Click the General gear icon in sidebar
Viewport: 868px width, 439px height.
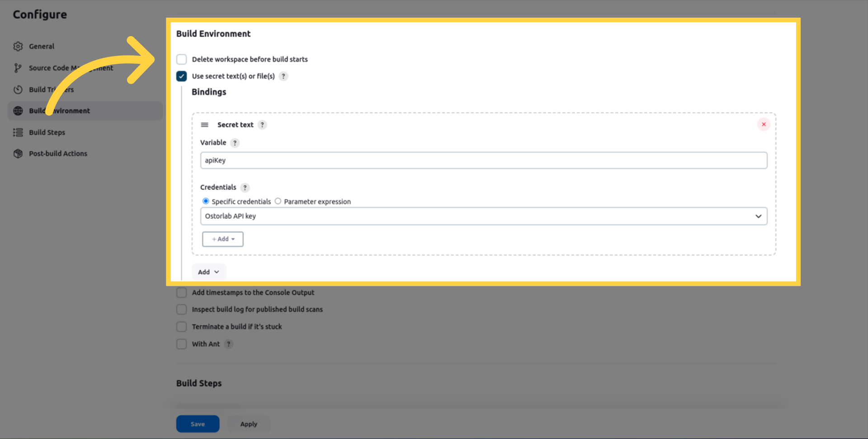click(x=18, y=47)
